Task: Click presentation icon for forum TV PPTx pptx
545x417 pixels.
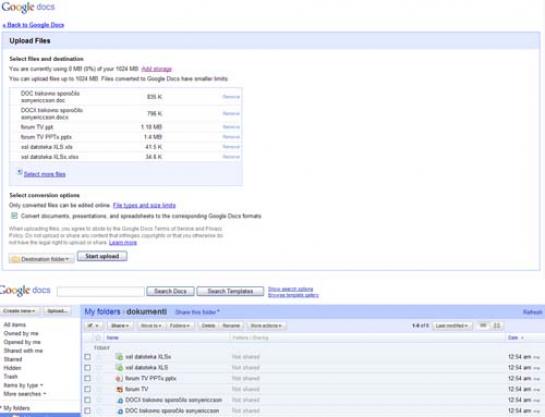Action: click(x=119, y=378)
